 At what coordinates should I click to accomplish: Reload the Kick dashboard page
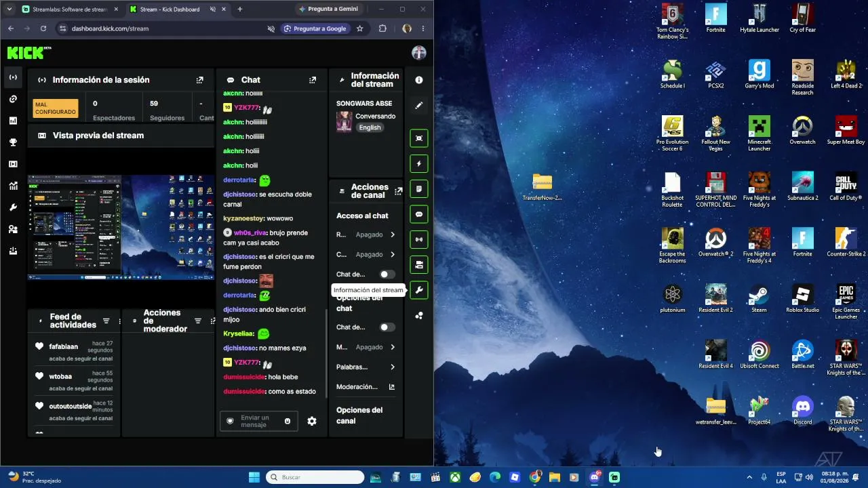pos(43,28)
